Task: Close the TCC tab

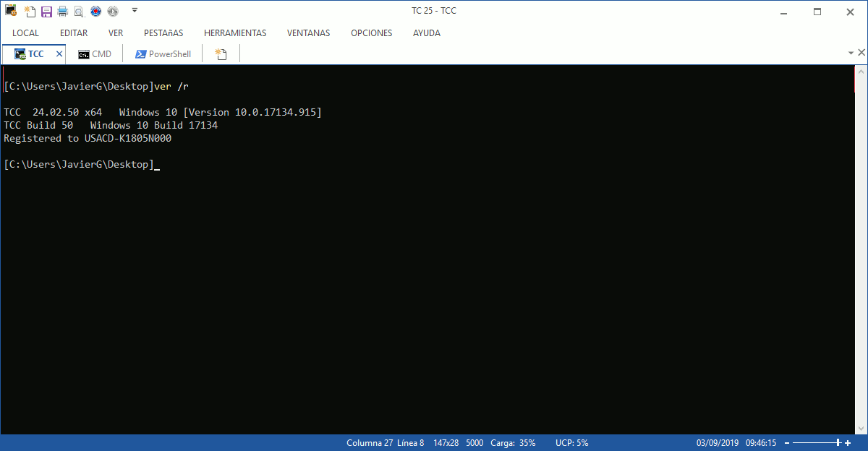Action: pyautogui.click(x=59, y=54)
